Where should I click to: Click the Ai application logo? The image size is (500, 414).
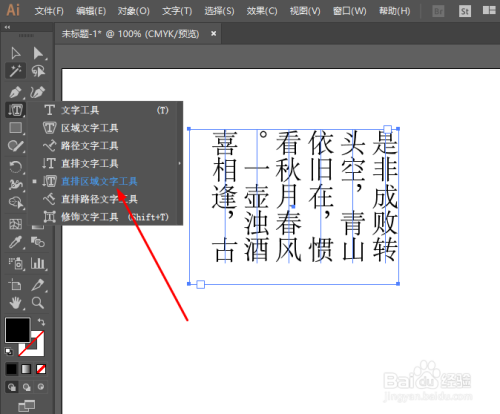click(13, 10)
